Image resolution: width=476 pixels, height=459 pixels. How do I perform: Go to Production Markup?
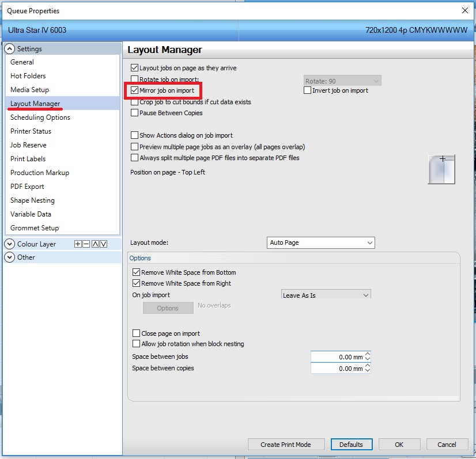[x=63, y=173]
